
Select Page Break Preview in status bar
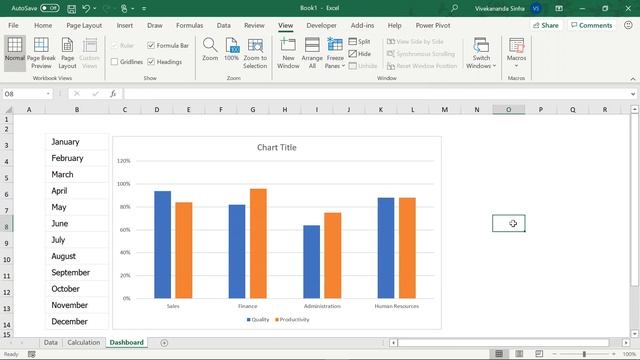(x=539, y=353)
